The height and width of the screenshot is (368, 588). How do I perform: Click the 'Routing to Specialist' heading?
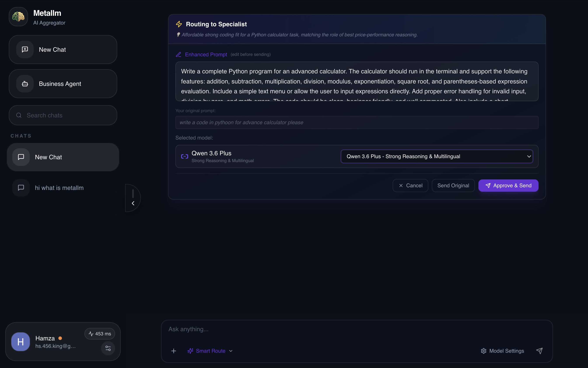click(x=216, y=24)
